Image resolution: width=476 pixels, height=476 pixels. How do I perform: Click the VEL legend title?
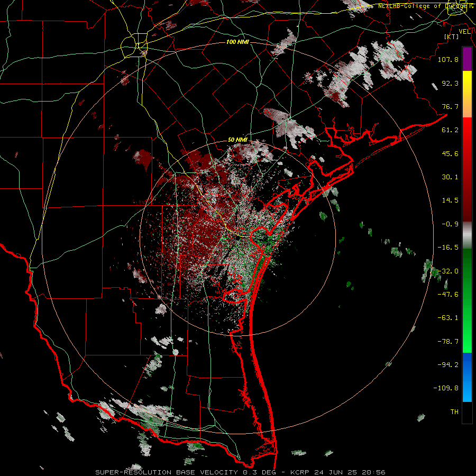point(464,32)
